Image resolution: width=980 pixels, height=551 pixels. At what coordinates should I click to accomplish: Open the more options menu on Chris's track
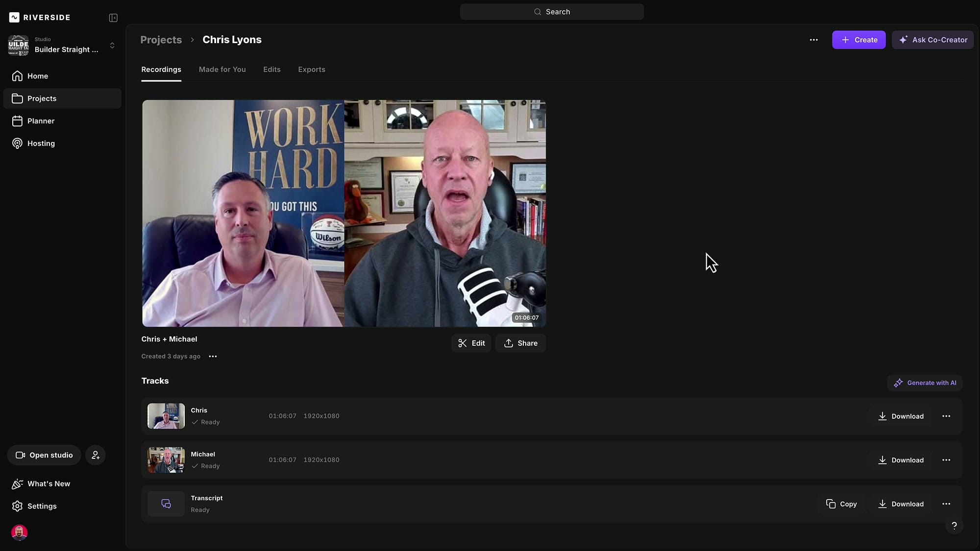[x=946, y=416]
